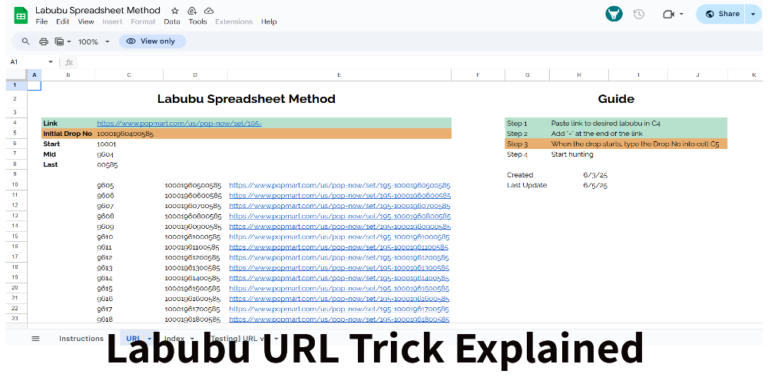768x384 pixels.
Task: Open the Google Sheets home icon
Action: (x=21, y=15)
